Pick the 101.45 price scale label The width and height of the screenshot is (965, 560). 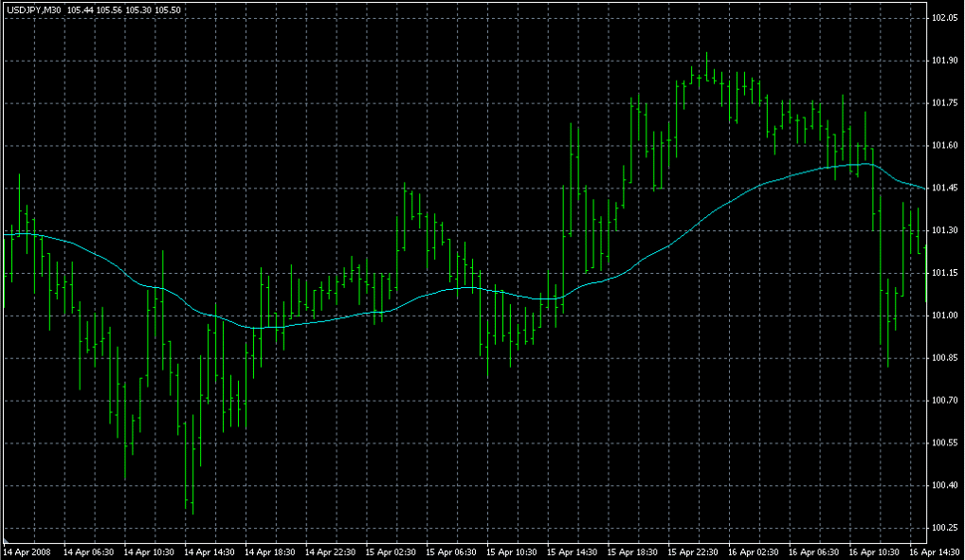pyautogui.click(x=944, y=189)
